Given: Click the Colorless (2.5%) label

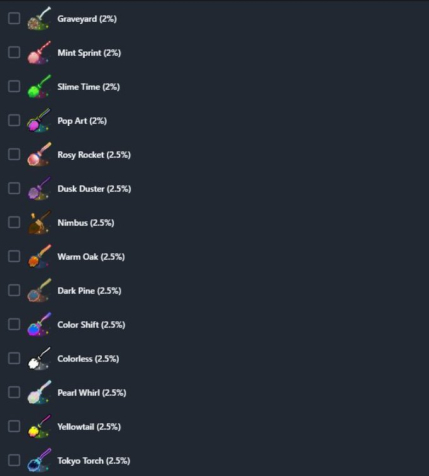Looking at the screenshot, I should click(88, 359).
